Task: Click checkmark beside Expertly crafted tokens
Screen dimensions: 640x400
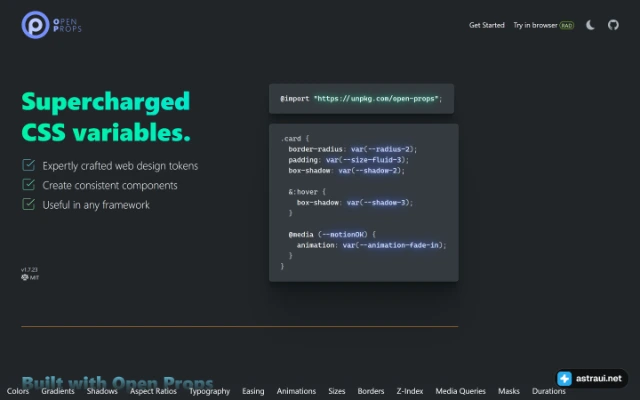Action: (x=28, y=165)
